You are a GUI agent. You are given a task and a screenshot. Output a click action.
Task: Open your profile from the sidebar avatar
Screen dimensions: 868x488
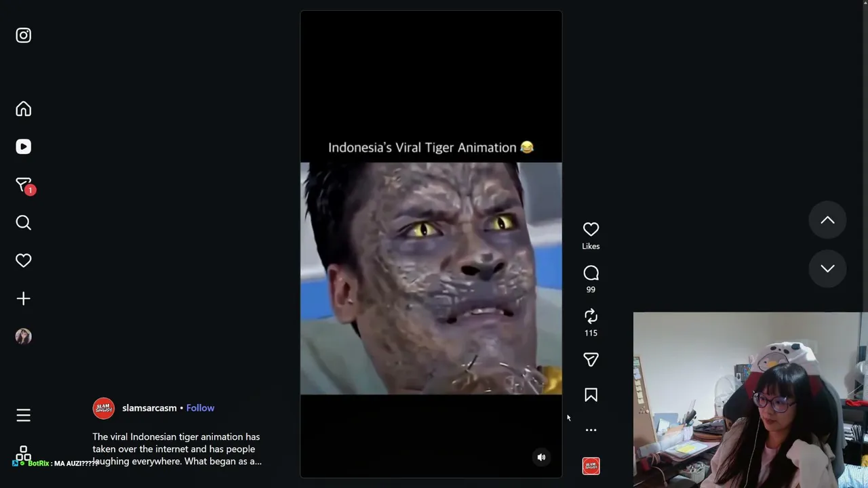tap(24, 337)
